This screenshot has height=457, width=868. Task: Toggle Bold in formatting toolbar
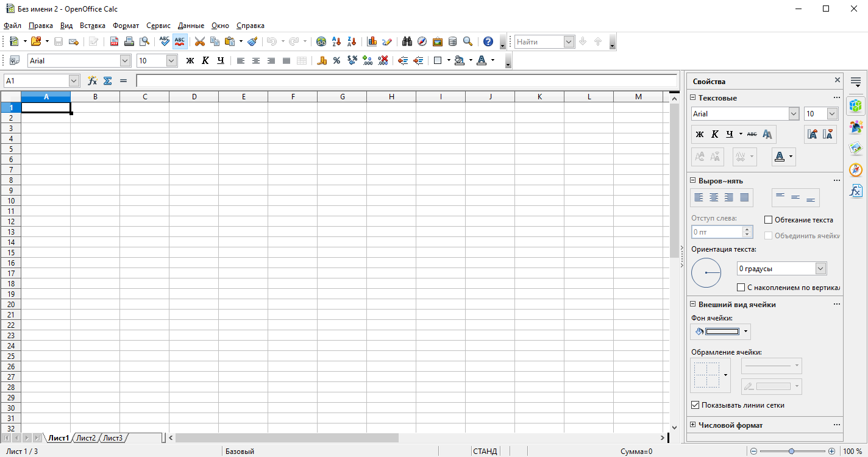(190, 60)
